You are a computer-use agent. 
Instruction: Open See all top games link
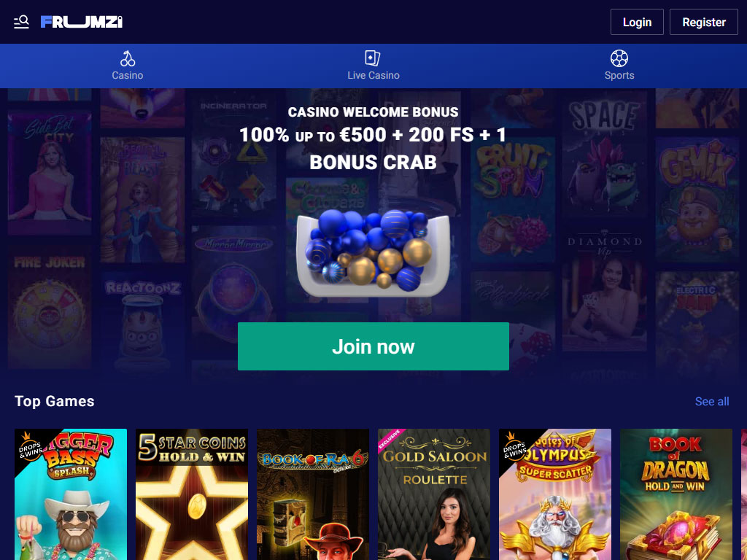pos(712,402)
